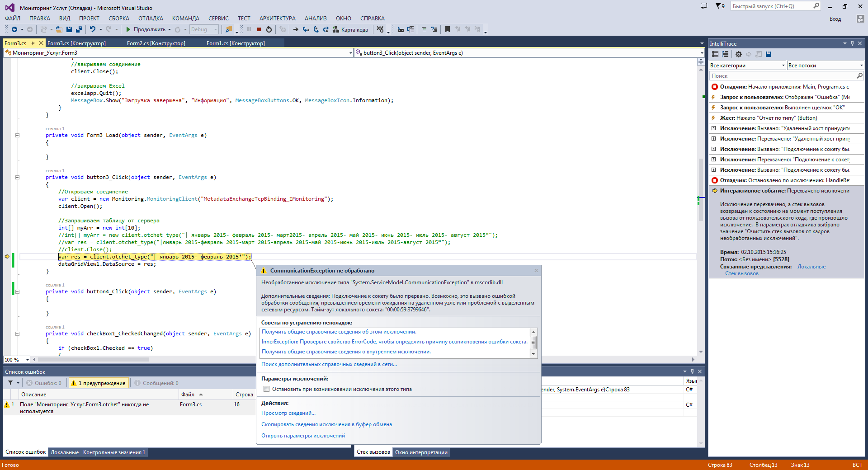Toggle the 'Сообщений: 0' messages filter
Viewport: 868px width, 470px height.
click(156, 383)
